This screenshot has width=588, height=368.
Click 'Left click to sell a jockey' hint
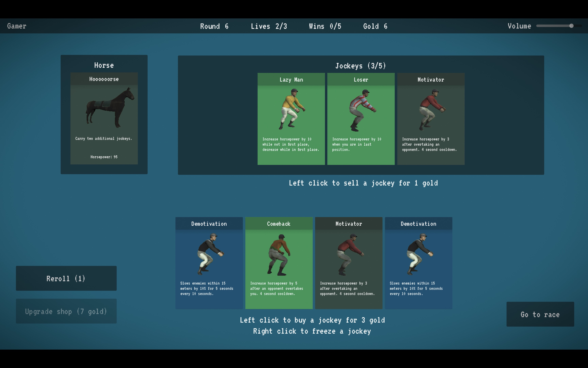click(x=363, y=183)
